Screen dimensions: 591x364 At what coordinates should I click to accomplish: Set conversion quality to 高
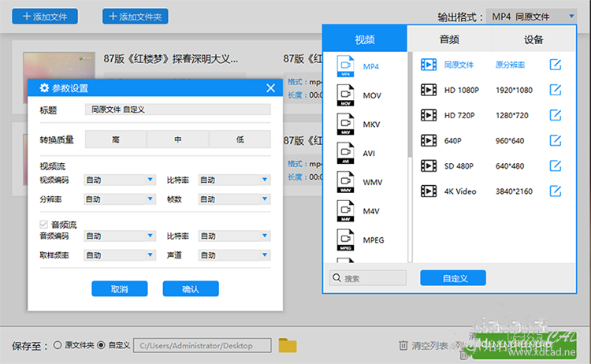[x=115, y=139]
